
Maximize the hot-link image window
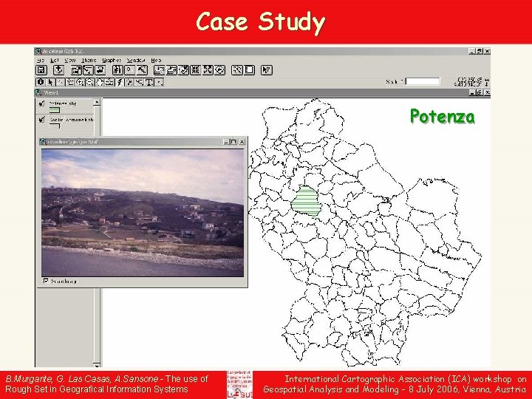pos(233,141)
